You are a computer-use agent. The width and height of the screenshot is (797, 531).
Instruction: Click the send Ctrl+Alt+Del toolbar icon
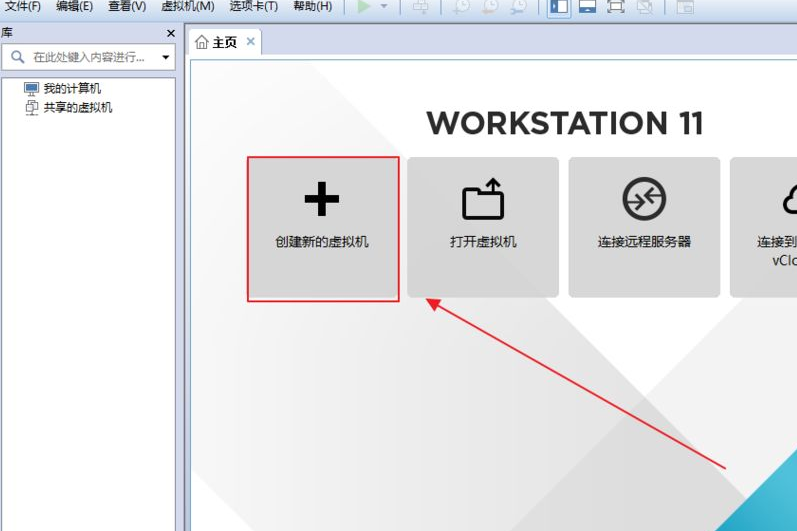[420, 7]
